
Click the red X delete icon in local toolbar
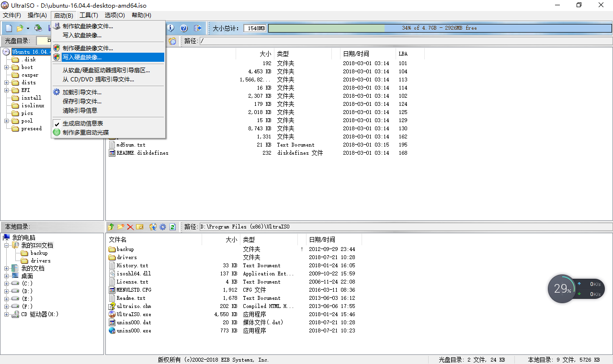(130, 227)
